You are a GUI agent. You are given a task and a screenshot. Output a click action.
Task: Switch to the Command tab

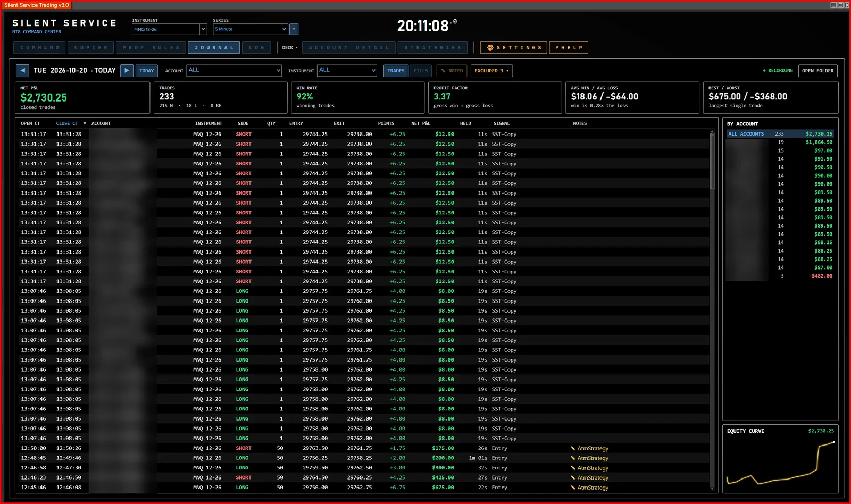click(40, 48)
